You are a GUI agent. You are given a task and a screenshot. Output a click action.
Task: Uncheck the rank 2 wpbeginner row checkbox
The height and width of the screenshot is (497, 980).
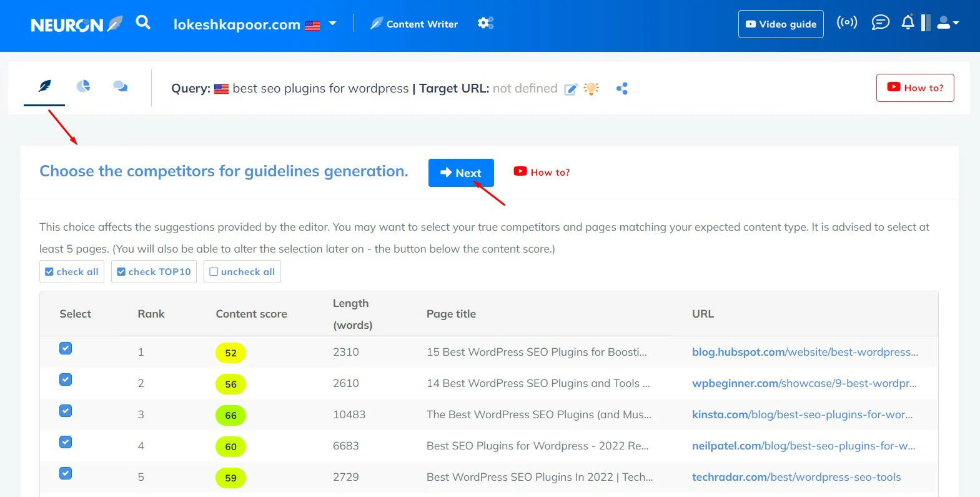point(66,379)
